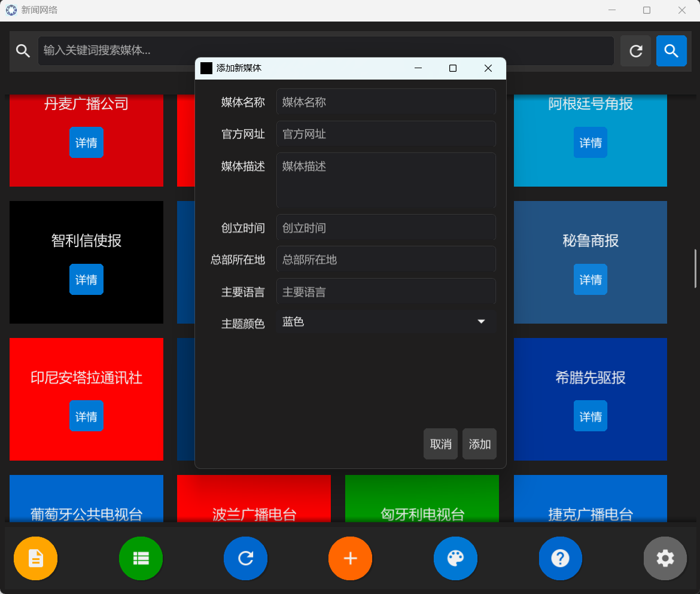The height and width of the screenshot is (594, 700).
Task: Click the magnifier icon left of search field
Action: coord(23,51)
